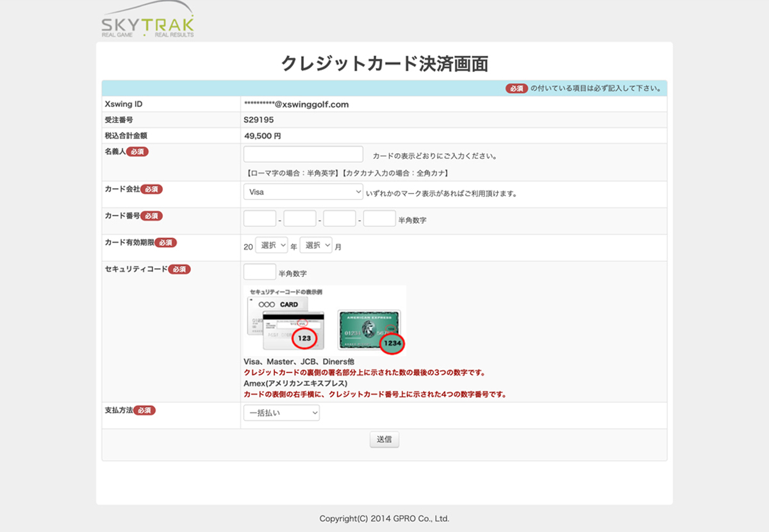Click the 49,500 円 total amount

[263, 136]
